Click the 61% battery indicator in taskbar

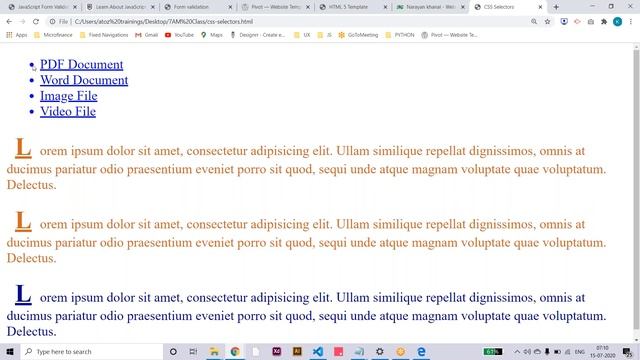point(493,351)
